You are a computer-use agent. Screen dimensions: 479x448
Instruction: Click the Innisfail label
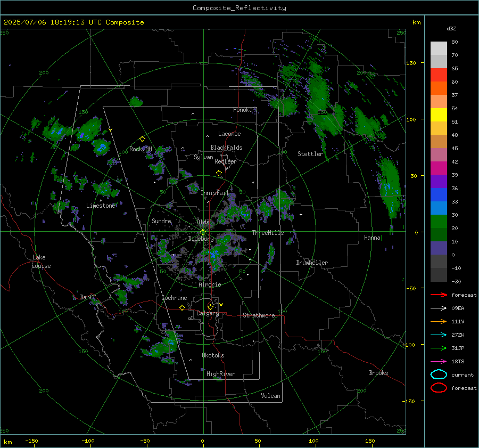(214, 193)
